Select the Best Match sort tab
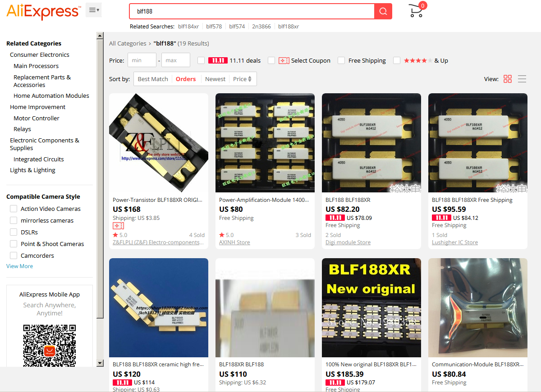 153,79
